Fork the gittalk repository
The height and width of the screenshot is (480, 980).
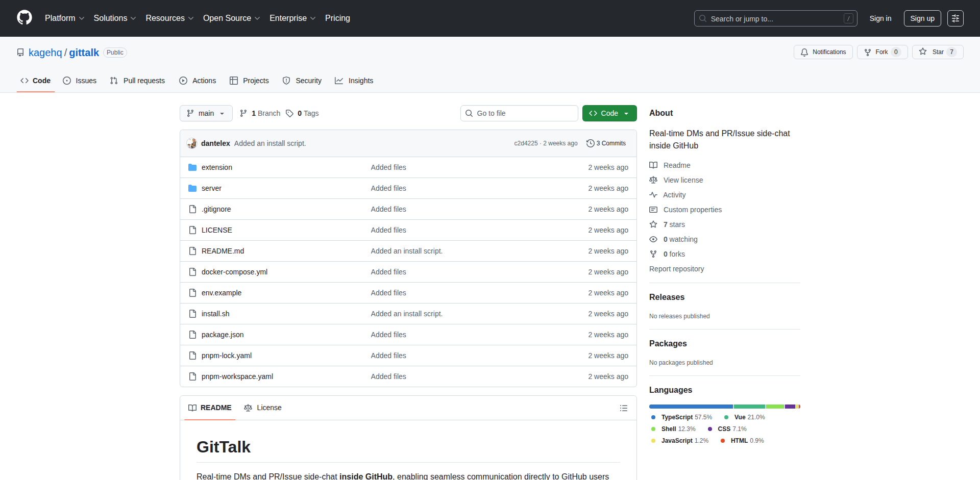click(882, 52)
